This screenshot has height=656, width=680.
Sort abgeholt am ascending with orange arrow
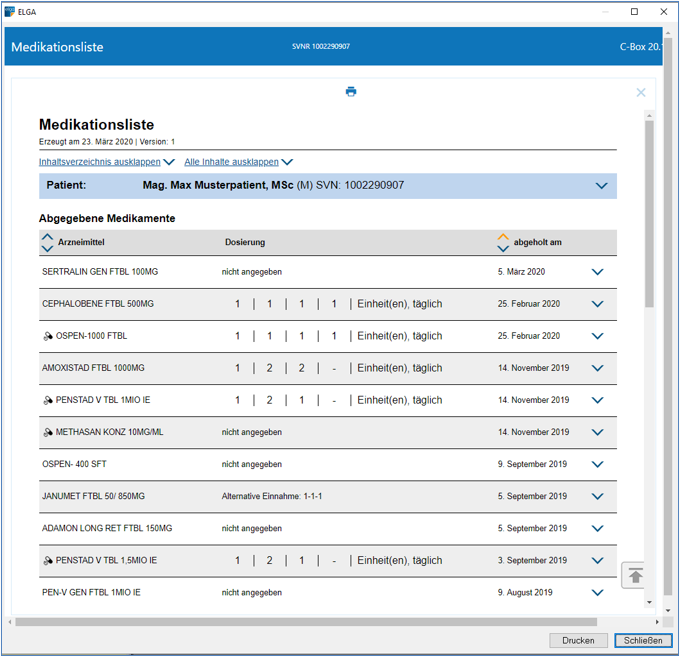503,237
